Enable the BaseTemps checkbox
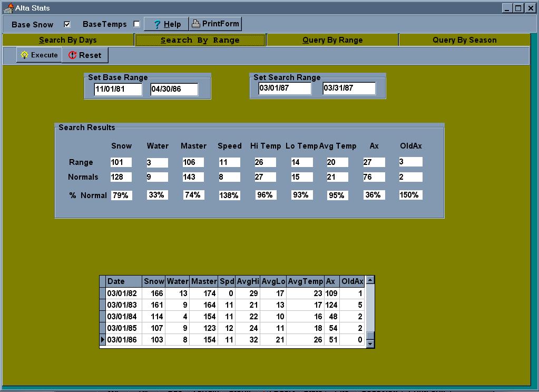Screen dimensions: 539x392 [x=136, y=24]
